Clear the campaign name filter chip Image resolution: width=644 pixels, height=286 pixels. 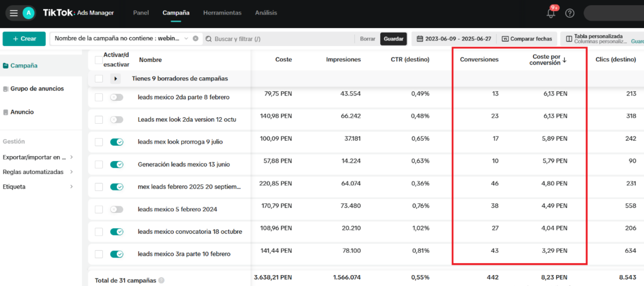click(196, 39)
